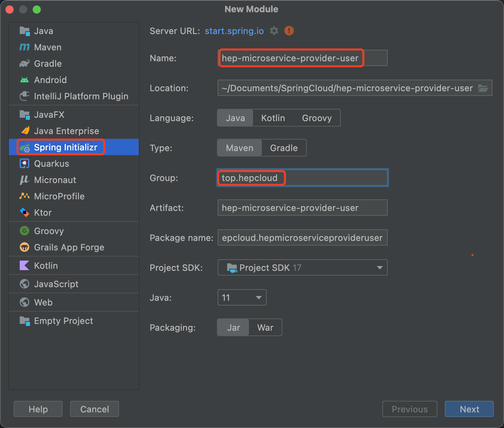Open the Location folder browse icon

(483, 88)
